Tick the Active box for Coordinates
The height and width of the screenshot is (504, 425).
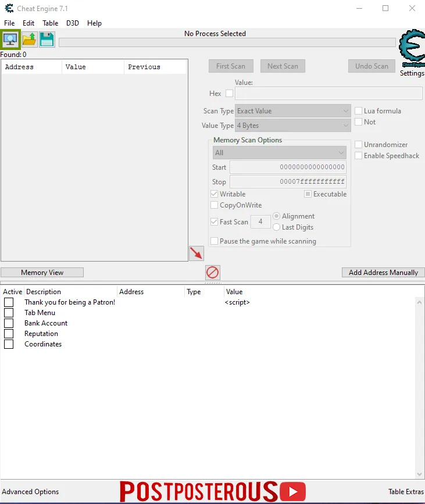9,344
